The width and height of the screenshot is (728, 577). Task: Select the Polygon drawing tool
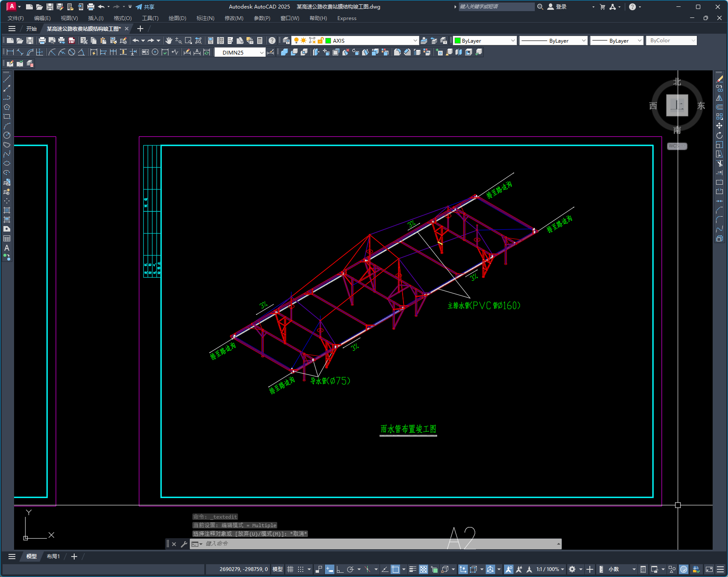click(x=7, y=107)
